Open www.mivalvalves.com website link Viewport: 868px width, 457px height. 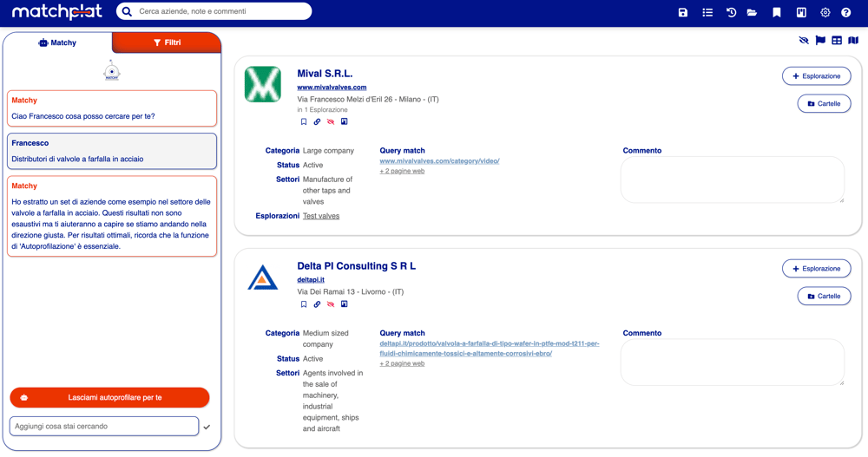click(332, 88)
